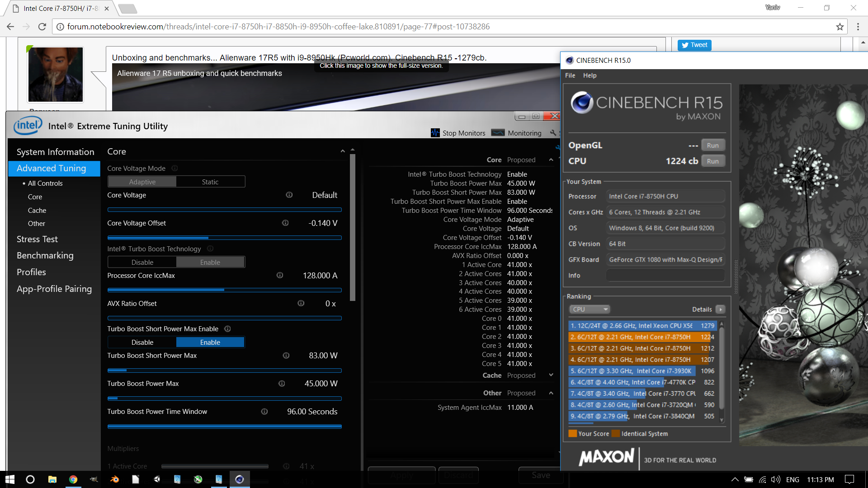Open the volume control in system tray
This screenshot has width=868, height=488.
[776, 479]
